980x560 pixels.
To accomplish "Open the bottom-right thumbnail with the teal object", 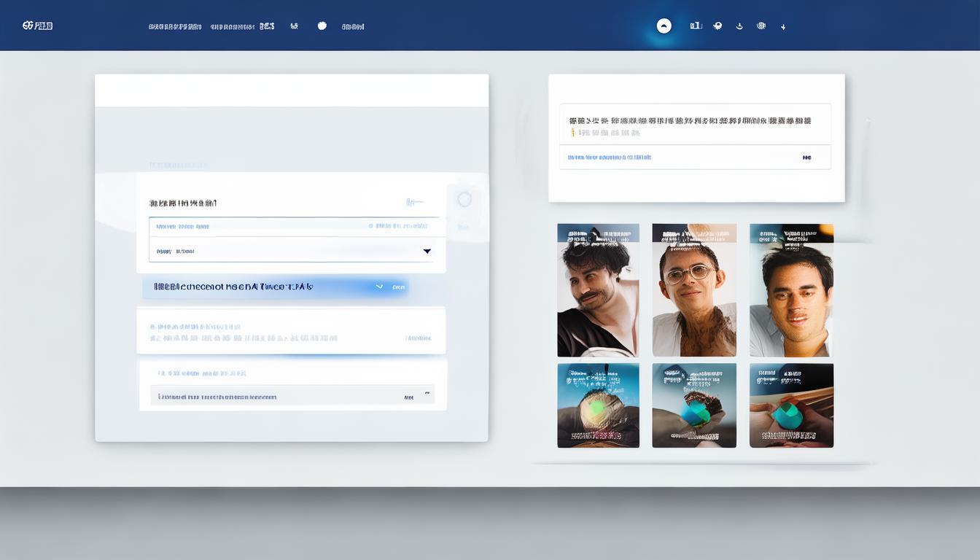I will tap(791, 405).
